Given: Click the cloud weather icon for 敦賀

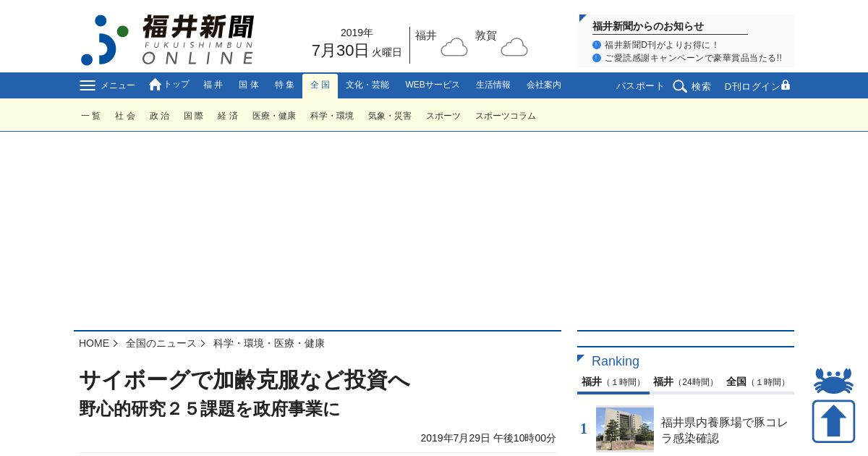Looking at the screenshot, I should [514, 47].
